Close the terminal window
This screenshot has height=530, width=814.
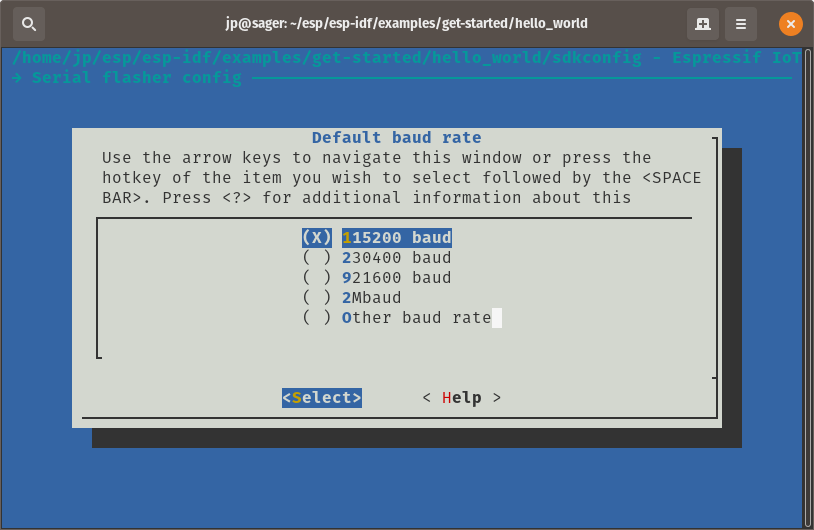791,24
